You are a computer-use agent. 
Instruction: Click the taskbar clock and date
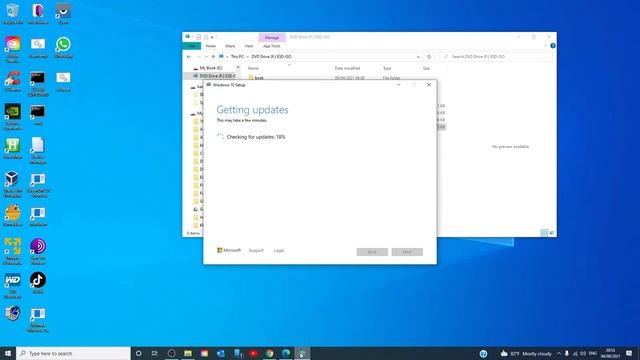coord(611,353)
